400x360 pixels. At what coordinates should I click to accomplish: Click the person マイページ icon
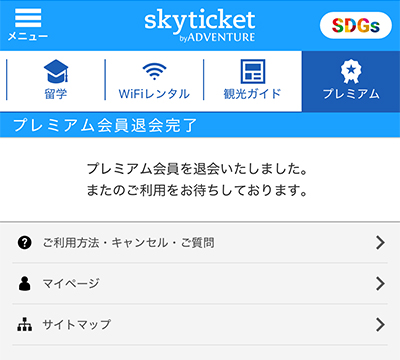(24, 284)
